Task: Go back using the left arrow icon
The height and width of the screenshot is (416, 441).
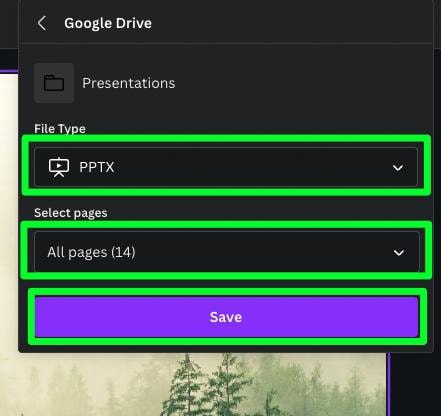Action: point(42,23)
